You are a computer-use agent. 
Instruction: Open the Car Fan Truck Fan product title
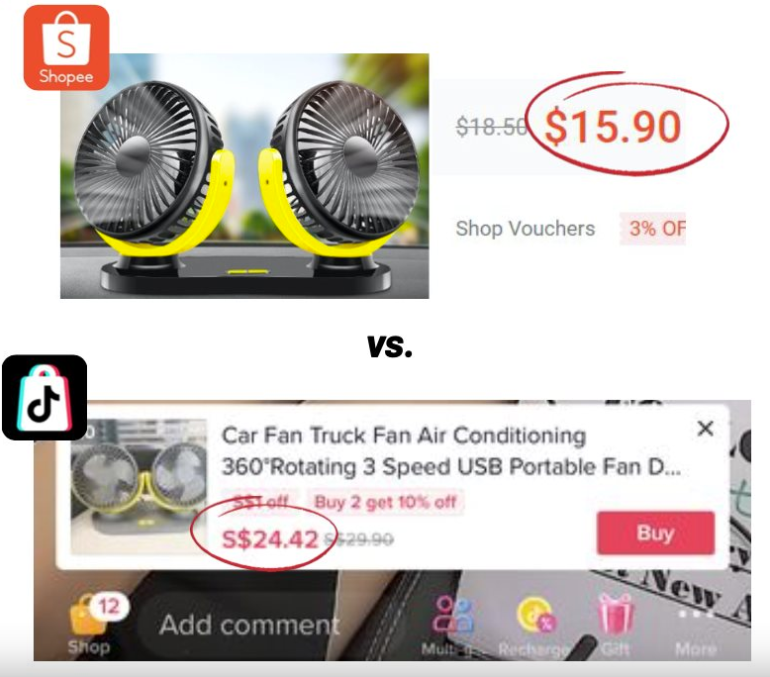[451, 451]
